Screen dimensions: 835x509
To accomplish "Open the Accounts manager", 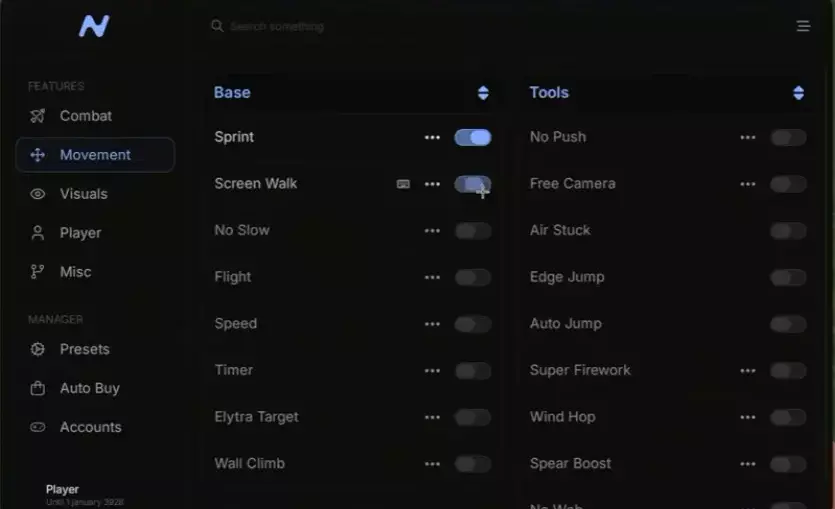I will pos(95,427).
